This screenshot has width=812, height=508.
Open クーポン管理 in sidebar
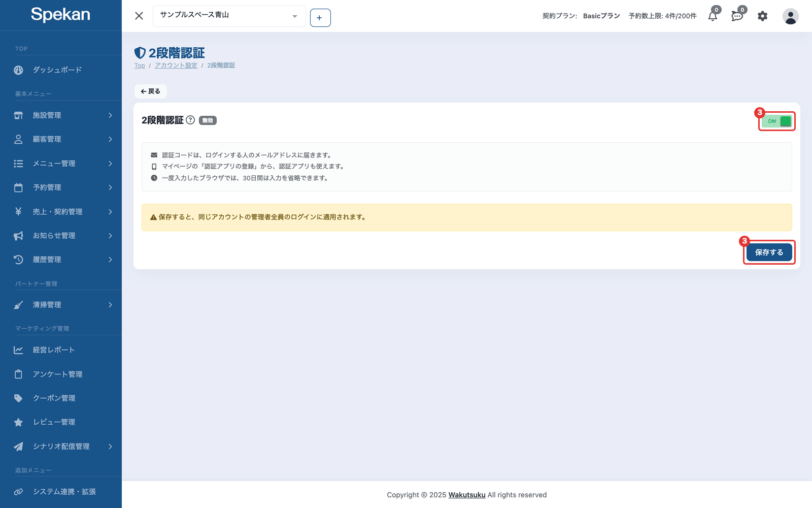coord(61,398)
